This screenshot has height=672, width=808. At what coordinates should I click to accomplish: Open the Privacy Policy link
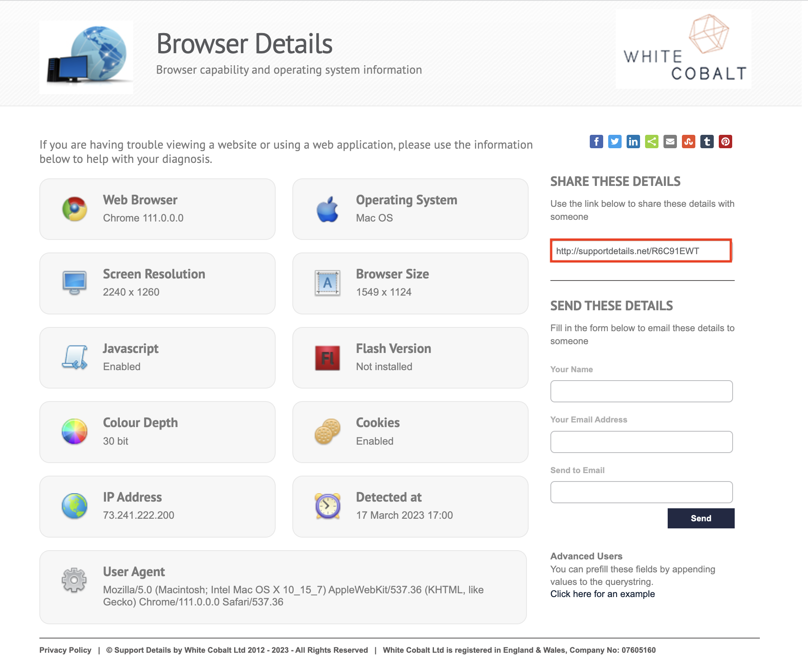[x=65, y=650]
